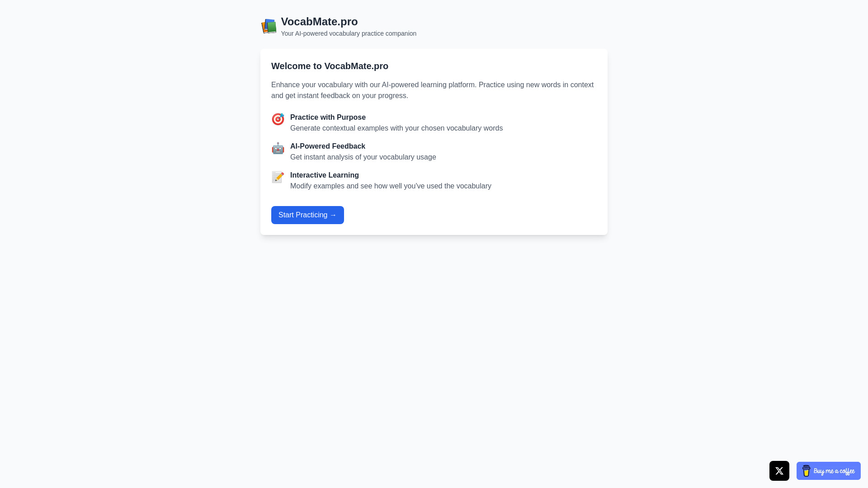Click the AI-powered companion tagline under the title
868x488 pixels.
tap(348, 34)
